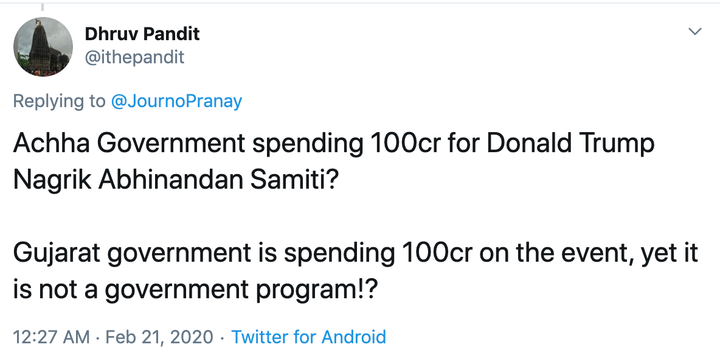Click "program!?" at the tweet's end

(316, 291)
